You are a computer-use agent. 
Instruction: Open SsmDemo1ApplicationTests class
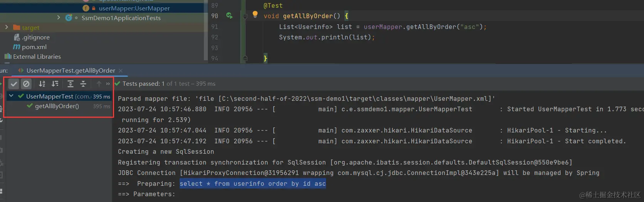click(121, 18)
